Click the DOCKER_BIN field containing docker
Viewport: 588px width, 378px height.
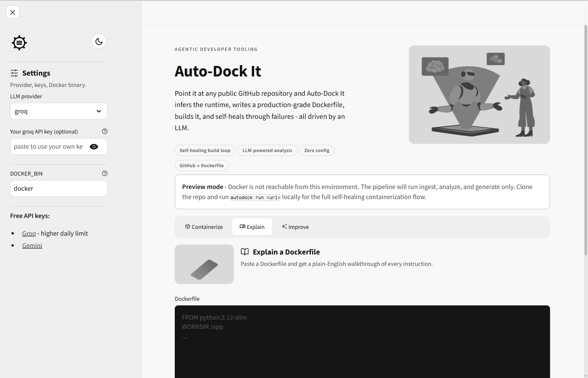59,189
